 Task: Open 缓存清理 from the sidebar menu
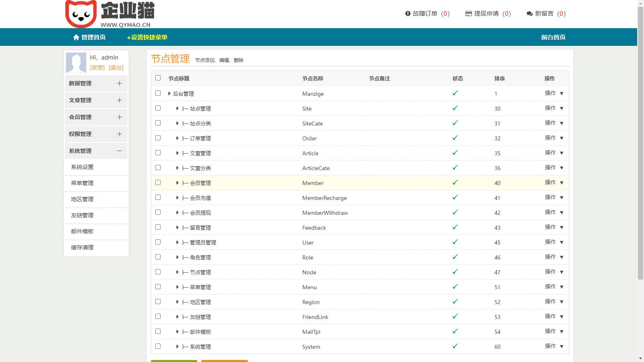[x=82, y=247]
